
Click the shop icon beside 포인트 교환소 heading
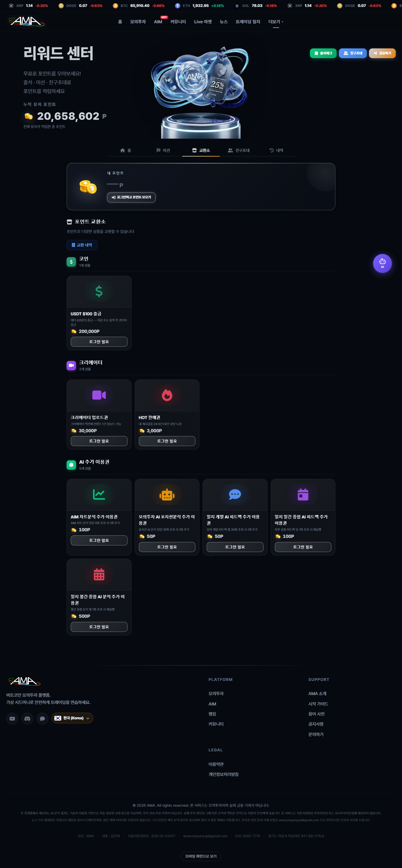(69, 222)
